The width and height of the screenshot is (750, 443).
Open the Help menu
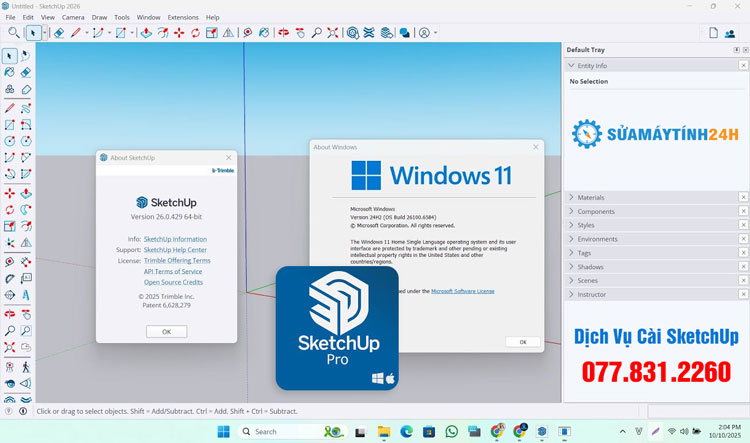212,17
